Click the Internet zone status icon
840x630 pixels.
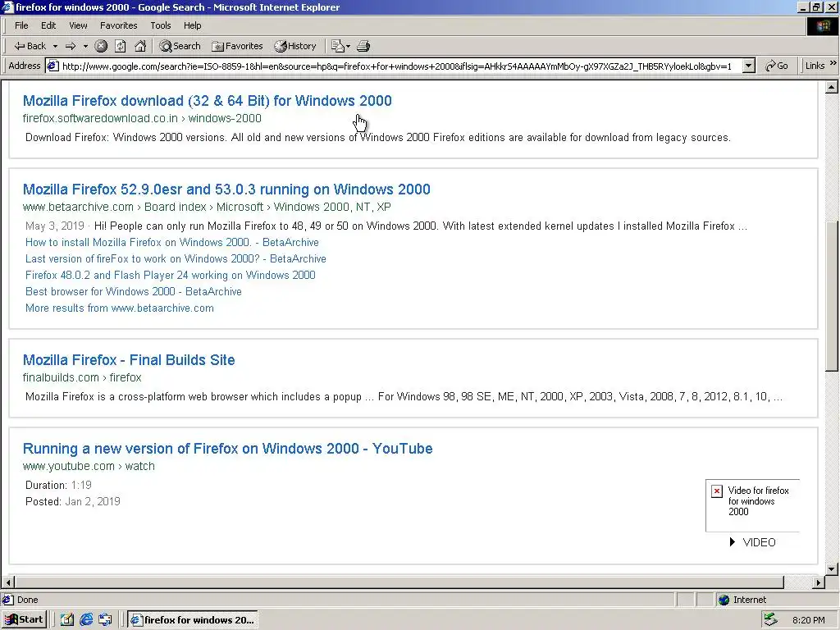point(724,600)
